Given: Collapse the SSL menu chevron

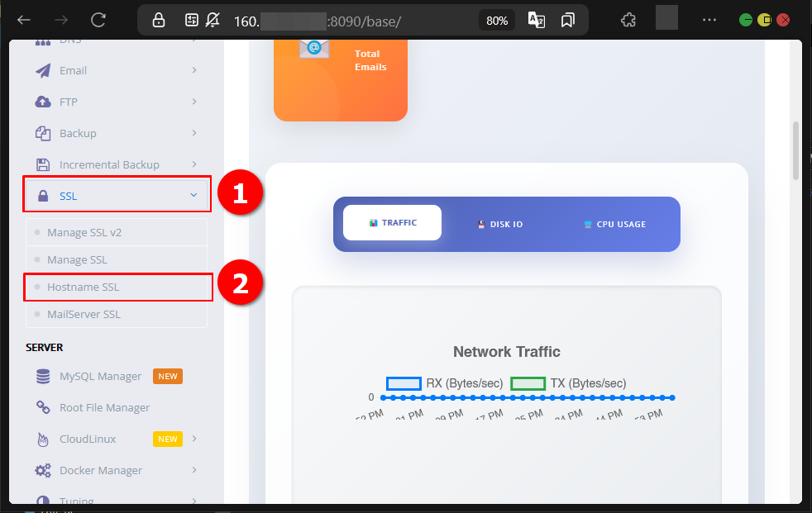Looking at the screenshot, I should tap(193, 195).
